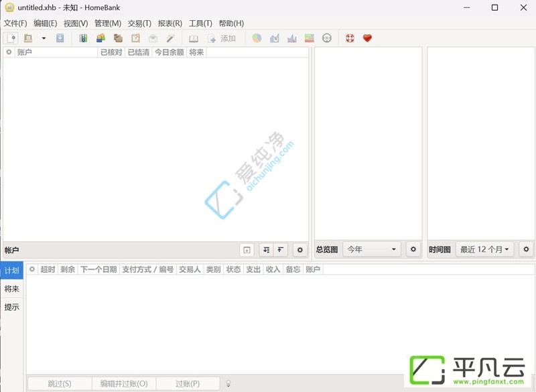The width and height of the screenshot is (536, 392).
Task: Click the 将来 column header in accounts list
Action: click(196, 52)
